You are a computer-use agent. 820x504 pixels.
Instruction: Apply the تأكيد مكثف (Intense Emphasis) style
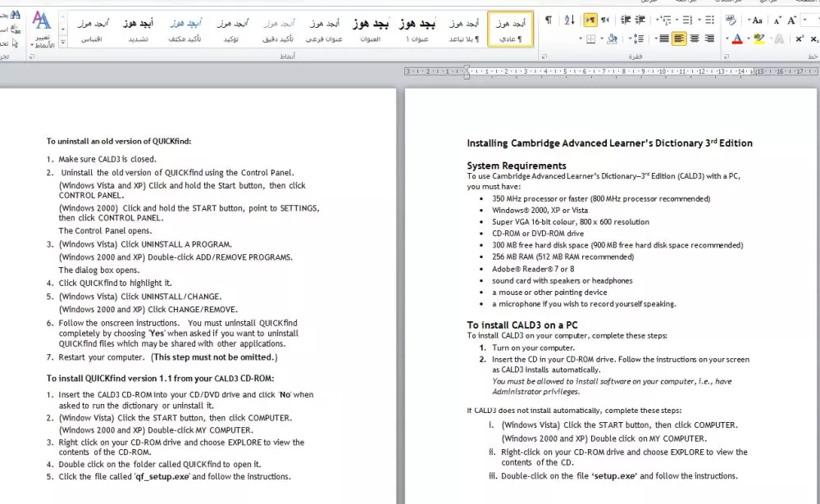click(185, 30)
